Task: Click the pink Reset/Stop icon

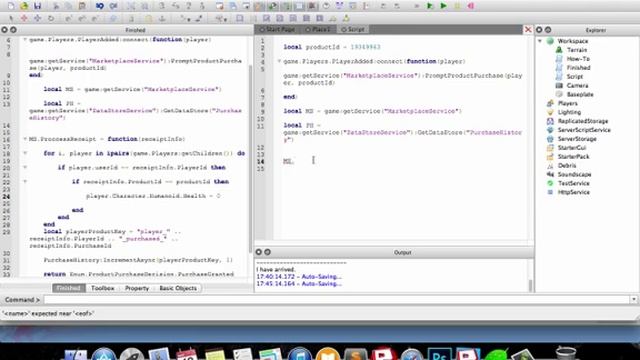Action: click(471, 6)
